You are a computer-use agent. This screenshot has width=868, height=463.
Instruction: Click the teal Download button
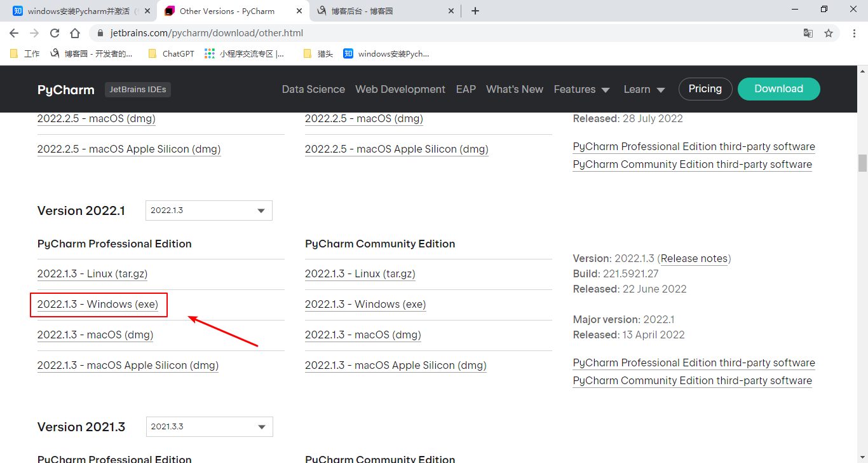point(779,89)
